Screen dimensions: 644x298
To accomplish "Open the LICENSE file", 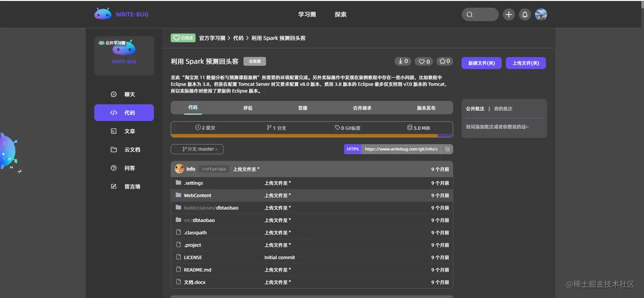I will (193, 257).
